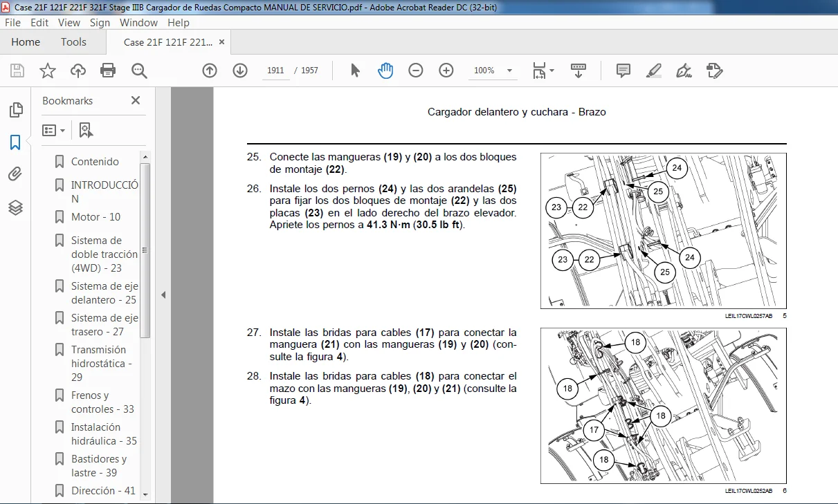This screenshot has height=504, width=838.
Task: Click the find current bookmark icon
Action: point(86,130)
